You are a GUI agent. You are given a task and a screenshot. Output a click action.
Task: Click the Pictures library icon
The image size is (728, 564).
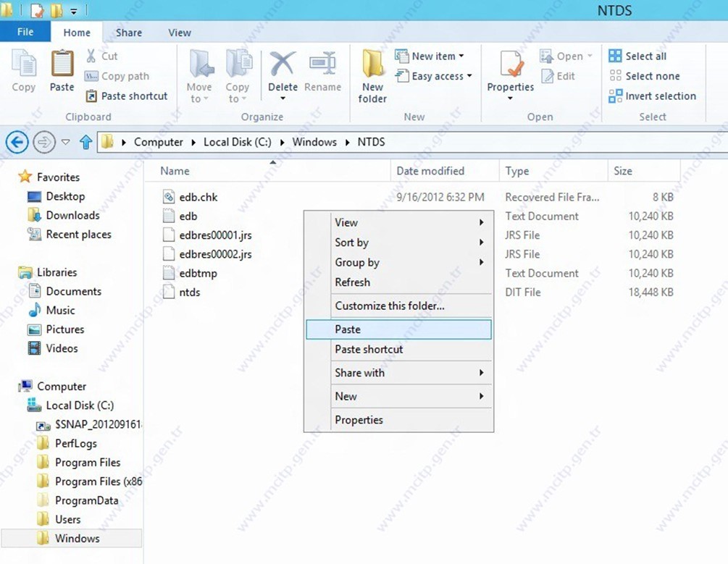(x=34, y=329)
